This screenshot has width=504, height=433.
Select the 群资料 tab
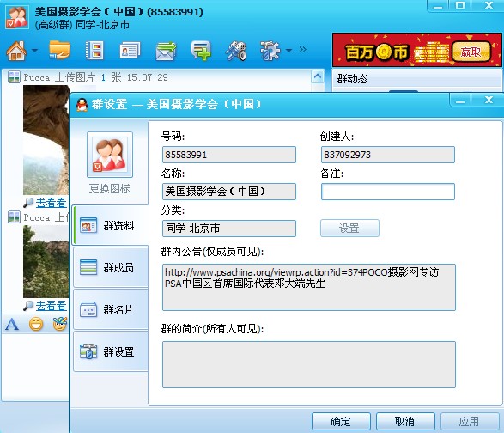point(111,225)
